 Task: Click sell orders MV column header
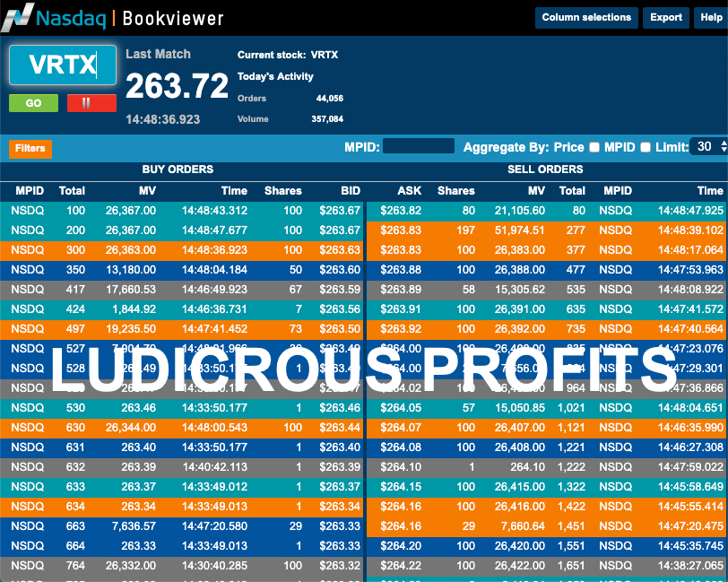536,191
